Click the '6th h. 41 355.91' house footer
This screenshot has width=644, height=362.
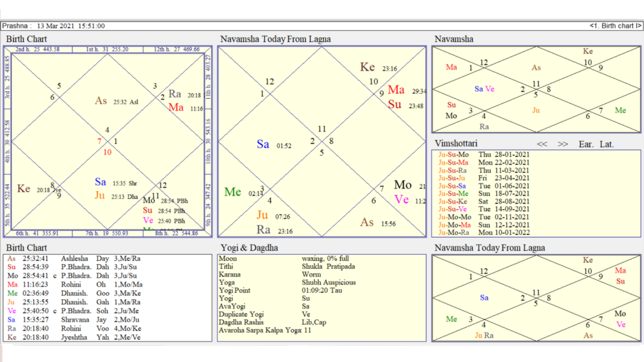tap(37, 233)
